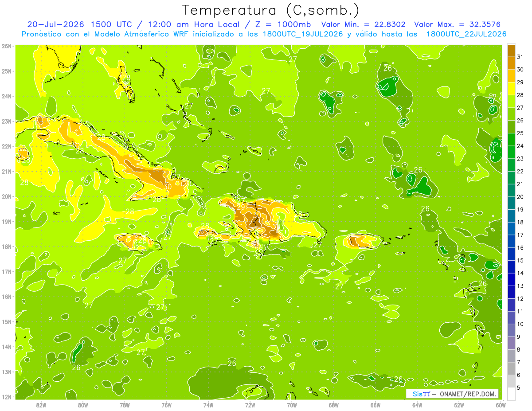Viewport: 532px width, 411px height.
Task: Click legend scale value "24"
Action: [x=520, y=146]
